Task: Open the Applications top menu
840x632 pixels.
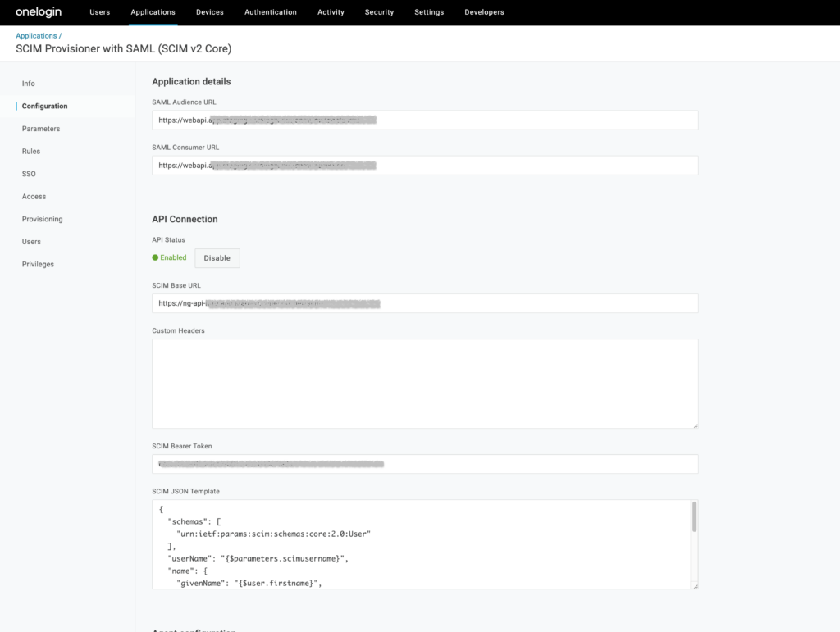Action: coord(153,12)
